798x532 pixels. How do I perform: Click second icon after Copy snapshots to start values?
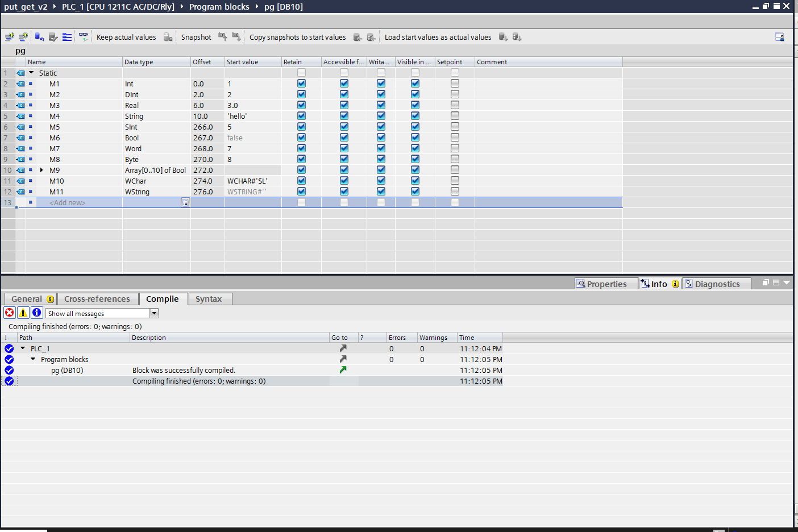coord(371,37)
